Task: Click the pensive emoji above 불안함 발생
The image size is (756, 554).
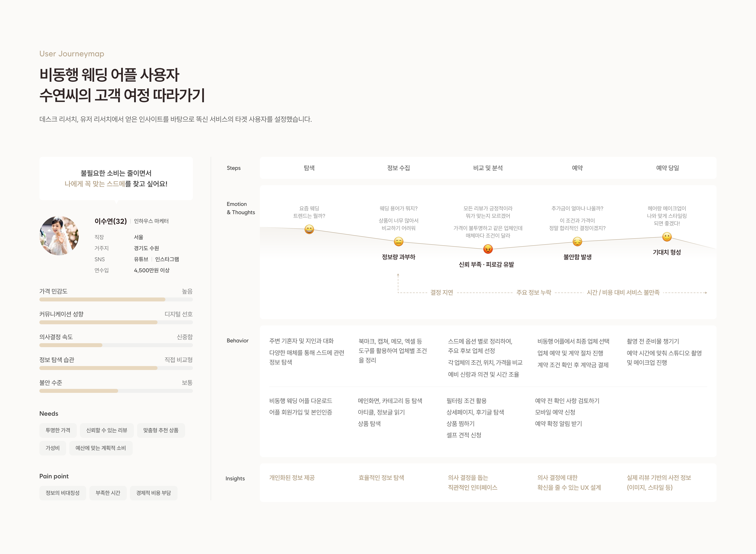Action: tap(577, 242)
